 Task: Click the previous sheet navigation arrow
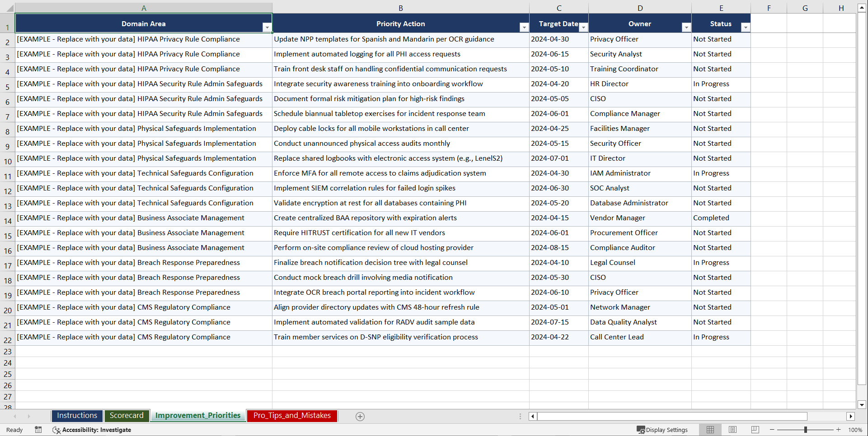pos(16,416)
